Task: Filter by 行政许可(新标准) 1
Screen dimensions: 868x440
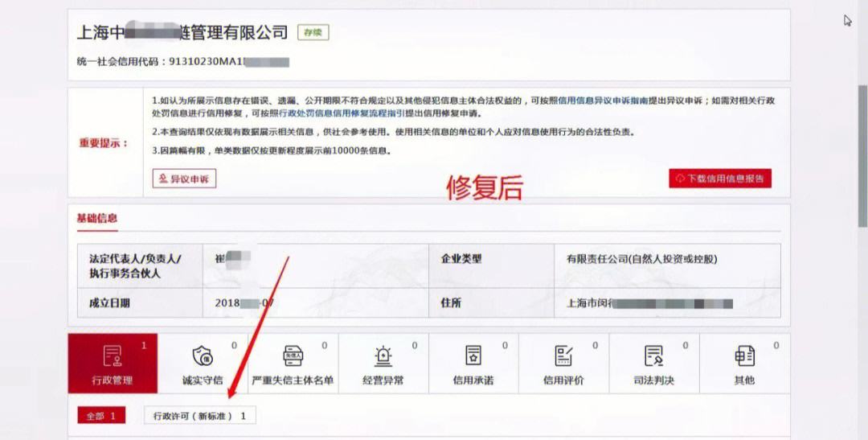Action: point(200,416)
